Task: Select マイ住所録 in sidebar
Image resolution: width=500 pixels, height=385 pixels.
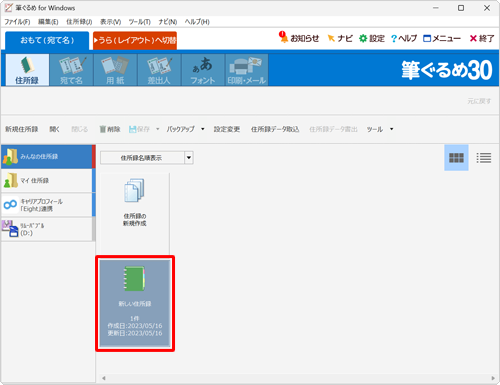Action: coord(48,181)
